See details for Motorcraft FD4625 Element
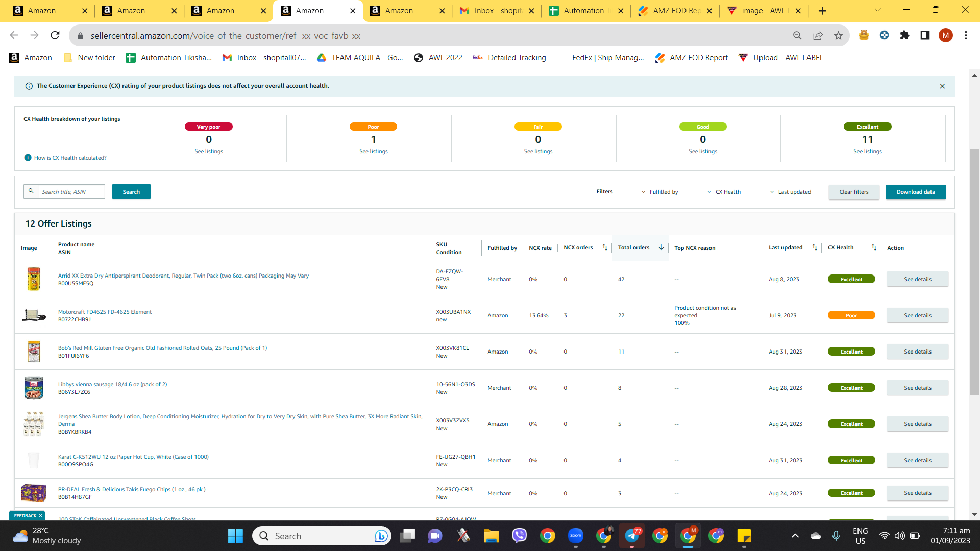 (x=918, y=315)
